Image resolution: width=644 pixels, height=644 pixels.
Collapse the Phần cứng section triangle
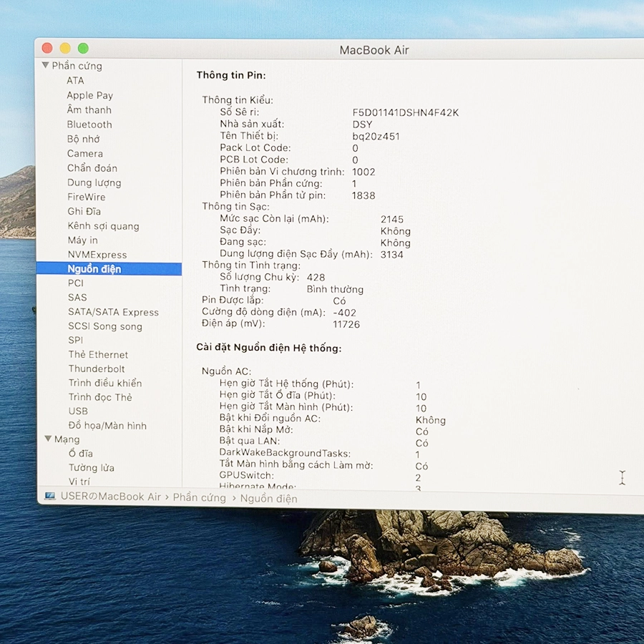point(46,66)
